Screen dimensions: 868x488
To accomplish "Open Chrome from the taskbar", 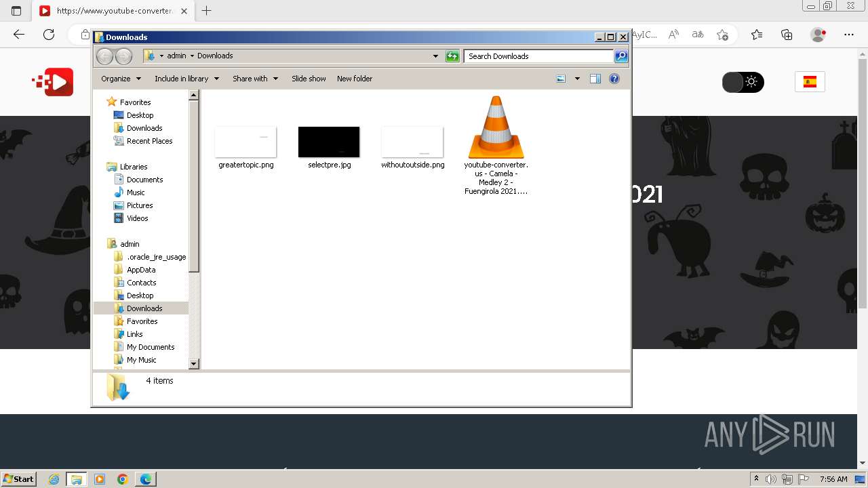I will tap(122, 479).
